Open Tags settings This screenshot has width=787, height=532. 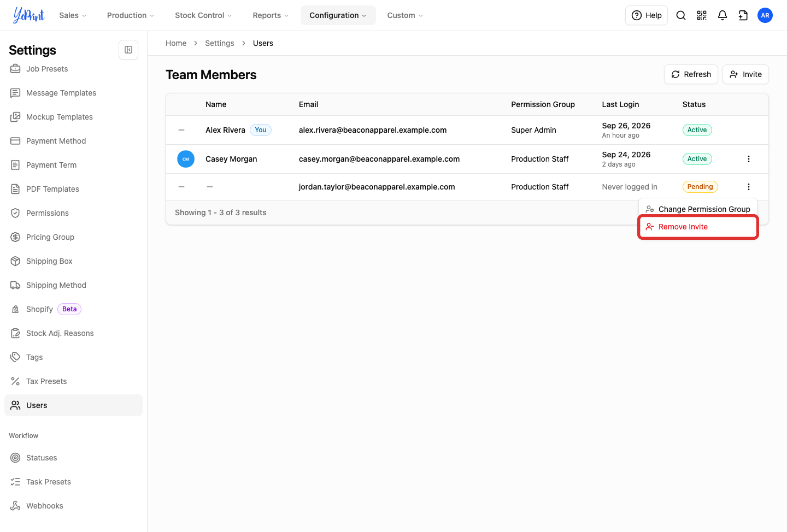(x=73, y=357)
